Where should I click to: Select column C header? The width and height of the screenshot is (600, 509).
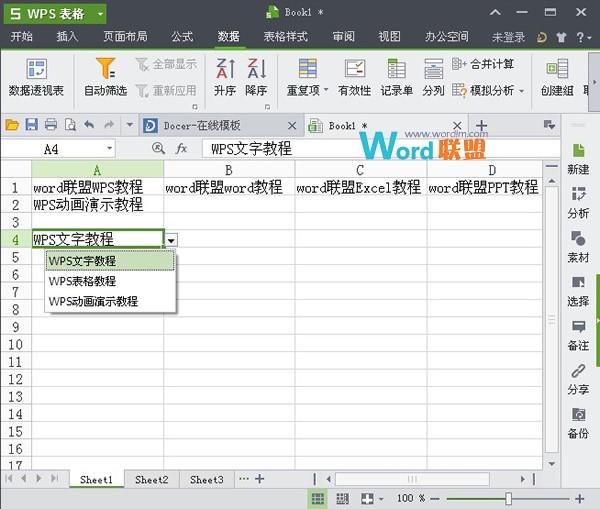[x=360, y=170]
